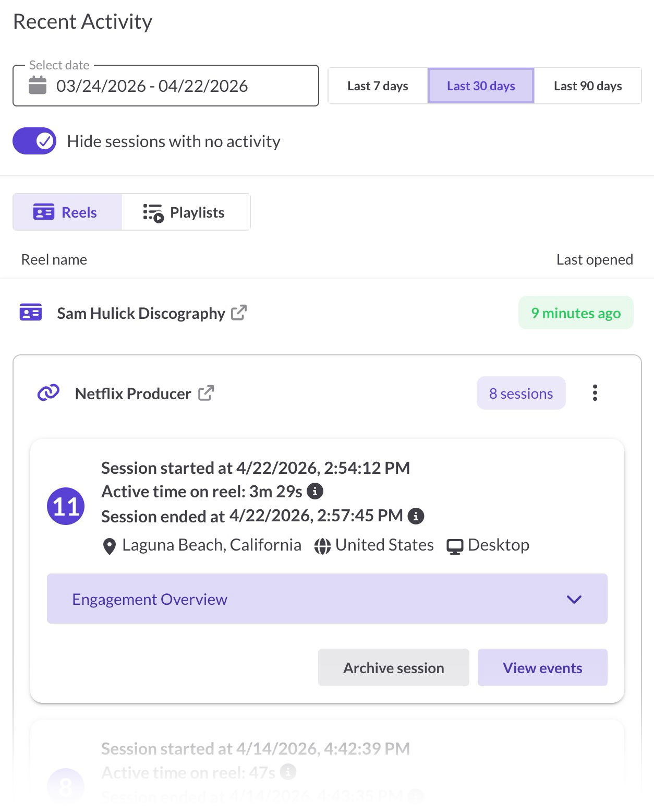654x812 pixels.
Task: Select Last 90 days filter
Action: click(x=588, y=86)
